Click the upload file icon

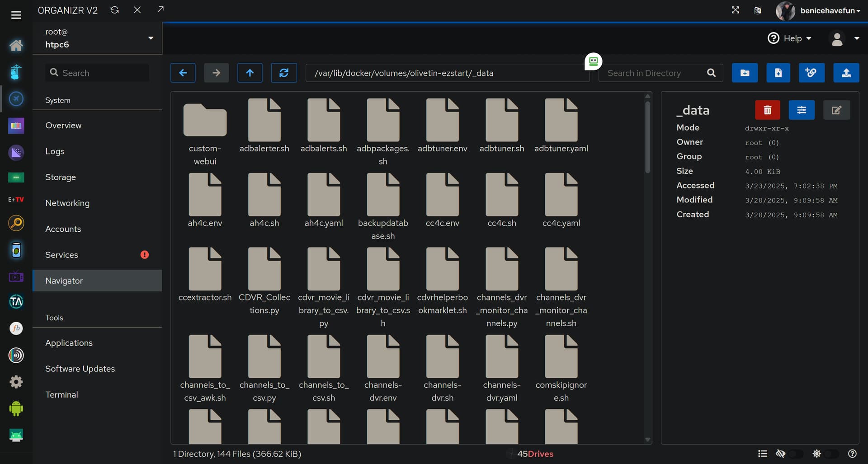(846, 73)
